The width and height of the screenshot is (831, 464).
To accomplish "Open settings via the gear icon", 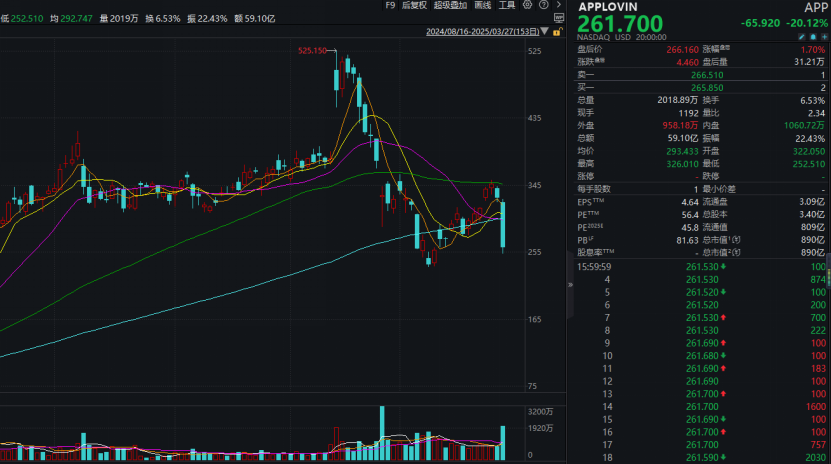I will [527, 5].
